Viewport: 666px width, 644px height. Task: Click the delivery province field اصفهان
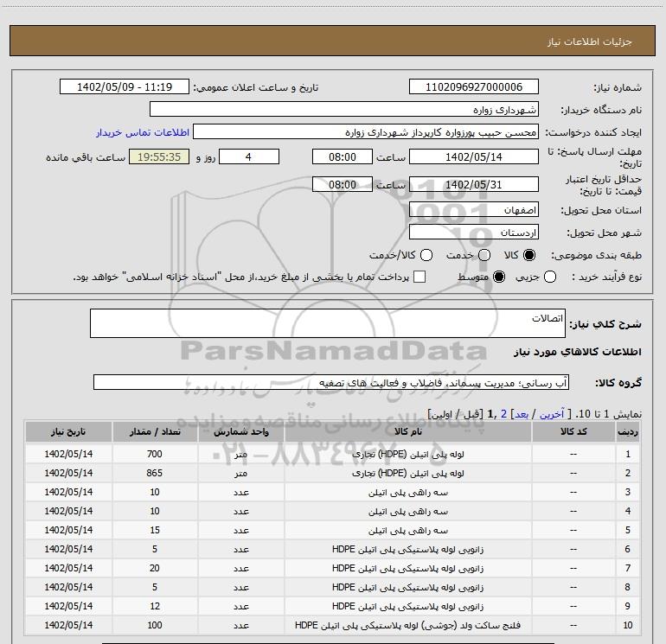(x=474, y=210)
